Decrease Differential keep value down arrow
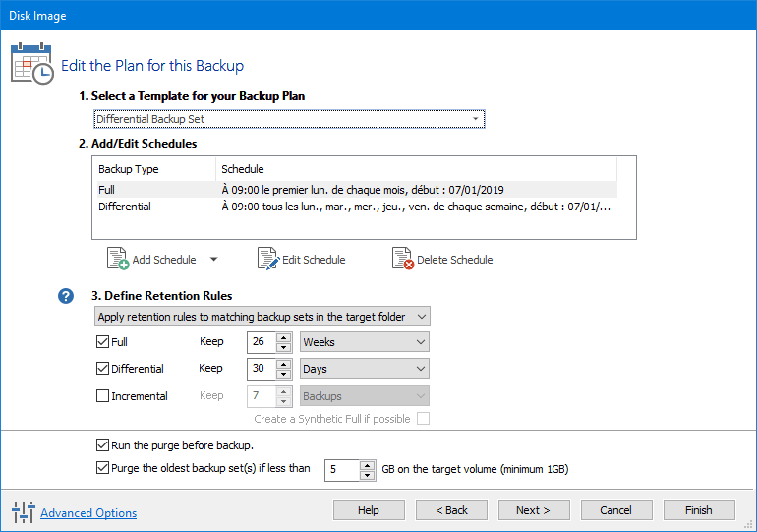The width and height of the screenshot is (757, 532). tap(284, 374)
